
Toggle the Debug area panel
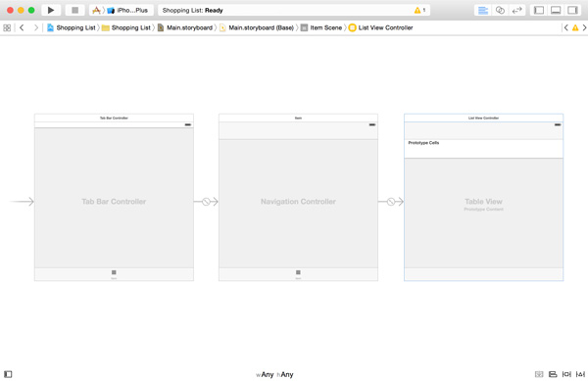tap(556, 10)
